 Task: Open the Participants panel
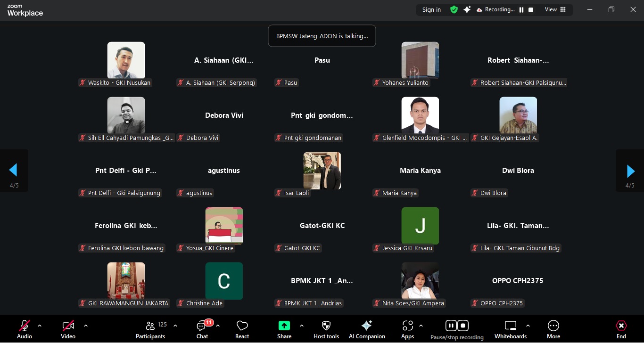(x=150, y=329)
